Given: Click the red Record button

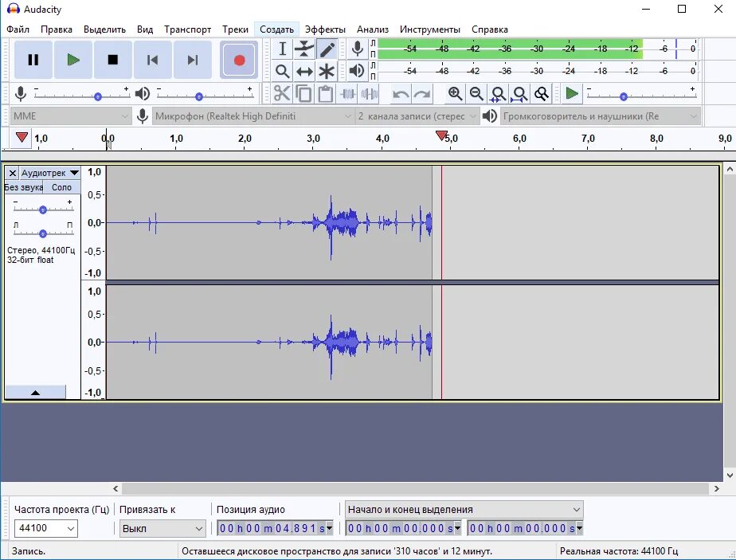Looking at the screenshot, I should [240, 60].
